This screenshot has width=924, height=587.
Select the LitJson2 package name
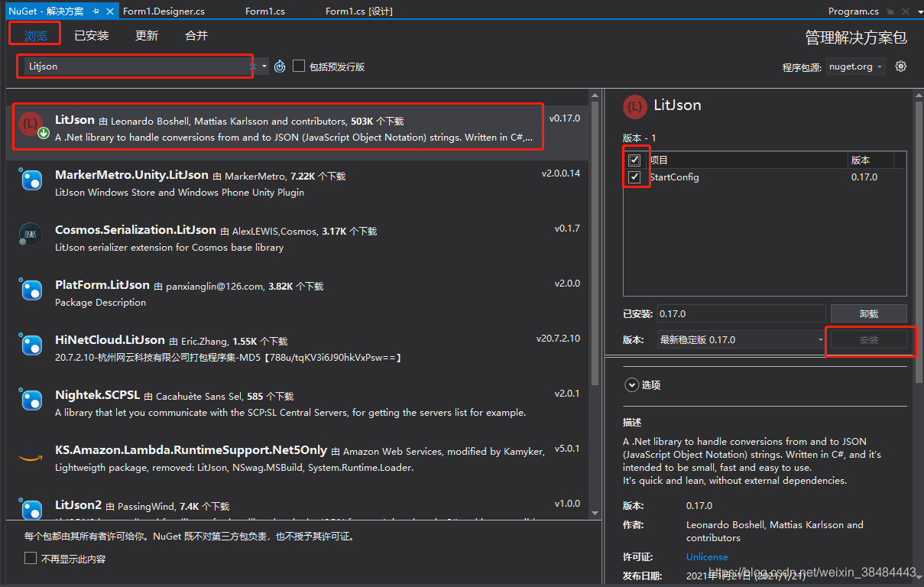point(78,505)
